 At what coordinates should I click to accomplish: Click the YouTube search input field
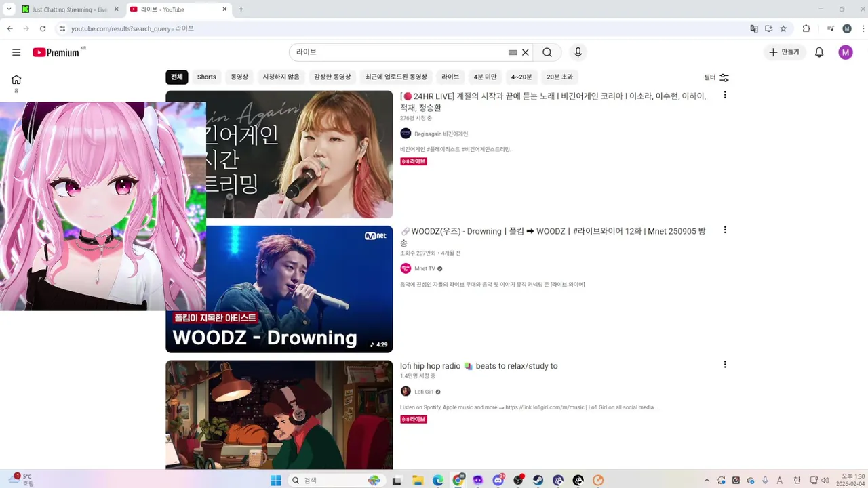click(400, 52)
